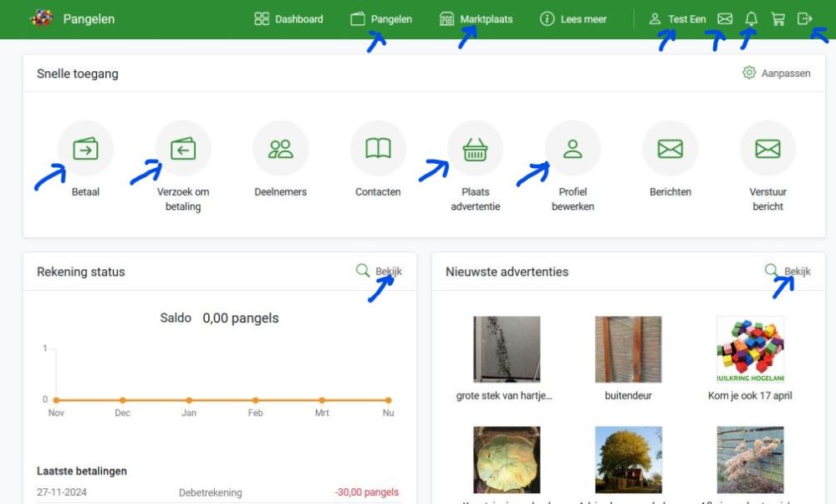Viewport: 836px width, 504px height.
Task: Open the buitendeur advertisement thumbnail
Action: pyautogui.click(x=628, y=349)
